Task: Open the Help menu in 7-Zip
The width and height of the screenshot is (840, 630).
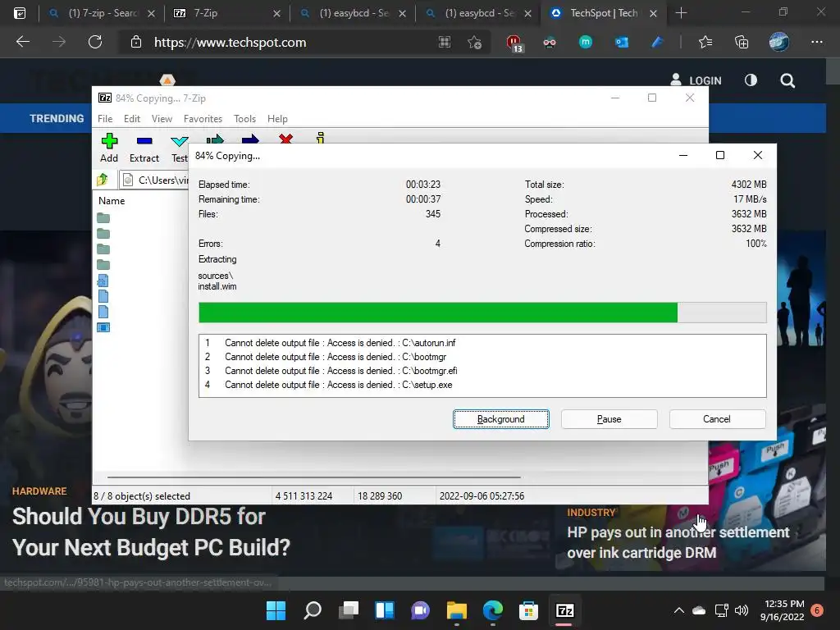Action: [277, 118]
